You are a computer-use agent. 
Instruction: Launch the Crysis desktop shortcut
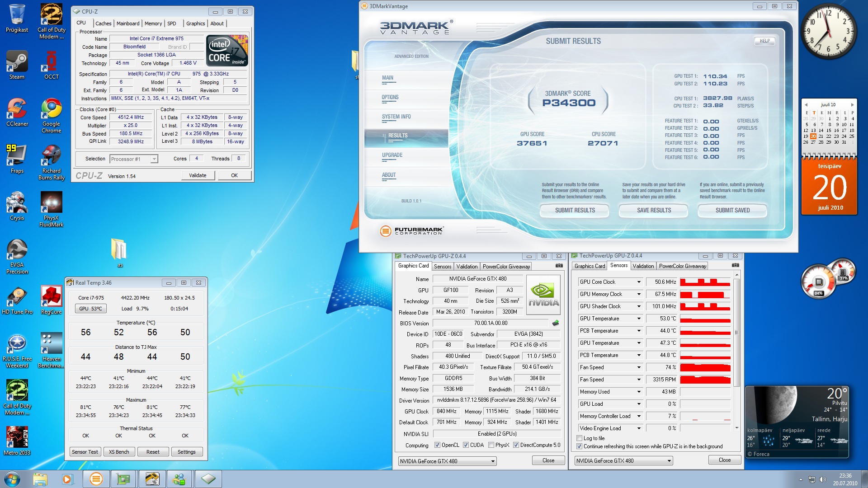click(17, 206)
